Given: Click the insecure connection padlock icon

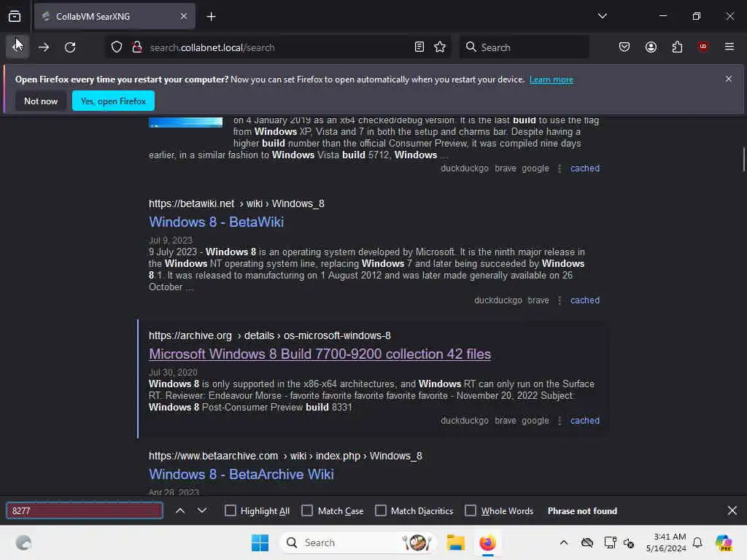Looking at the screenshot, I should point(137,47).
